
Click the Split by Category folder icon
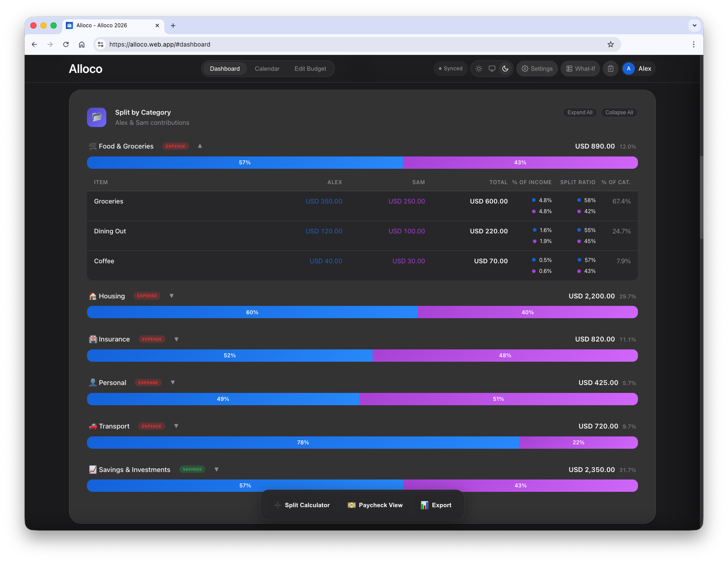(97, 117)
